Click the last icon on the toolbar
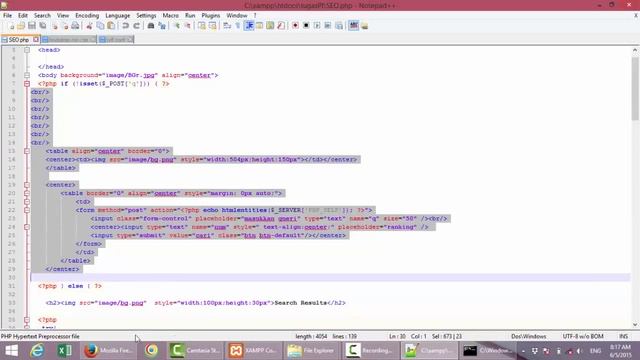The width and height of the screenshot is (640, 360). point(364,26)
